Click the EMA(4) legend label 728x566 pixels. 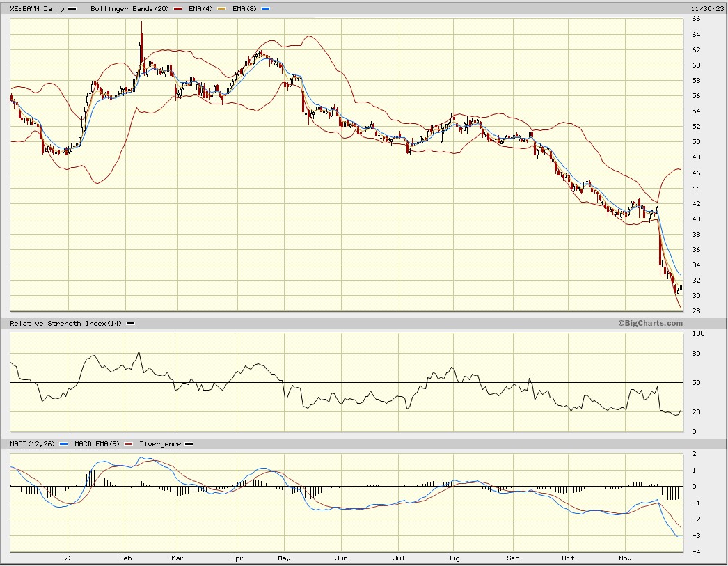click(199, 9)
